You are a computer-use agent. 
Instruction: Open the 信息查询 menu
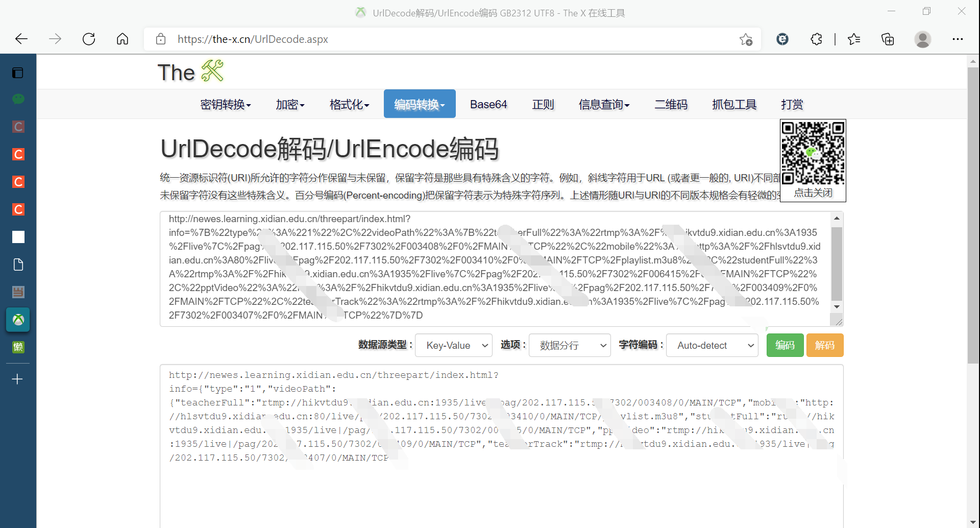click(x=603, y=104)
